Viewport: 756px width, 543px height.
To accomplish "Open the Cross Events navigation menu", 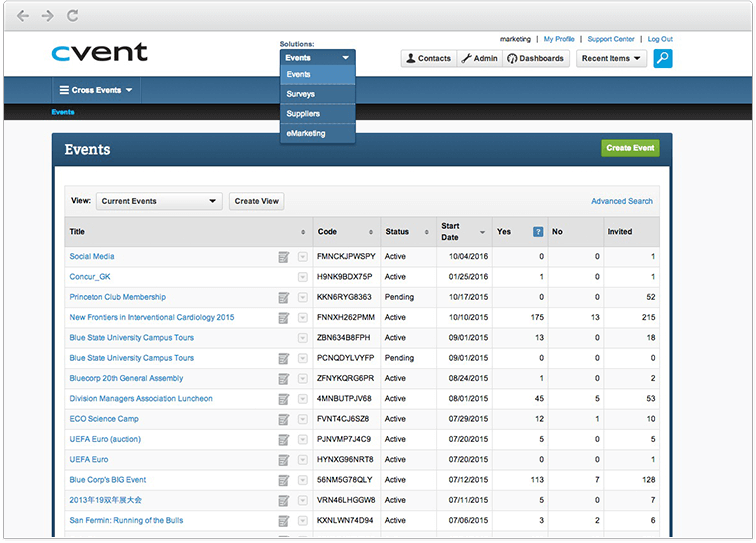I will (x=96, y=90).
